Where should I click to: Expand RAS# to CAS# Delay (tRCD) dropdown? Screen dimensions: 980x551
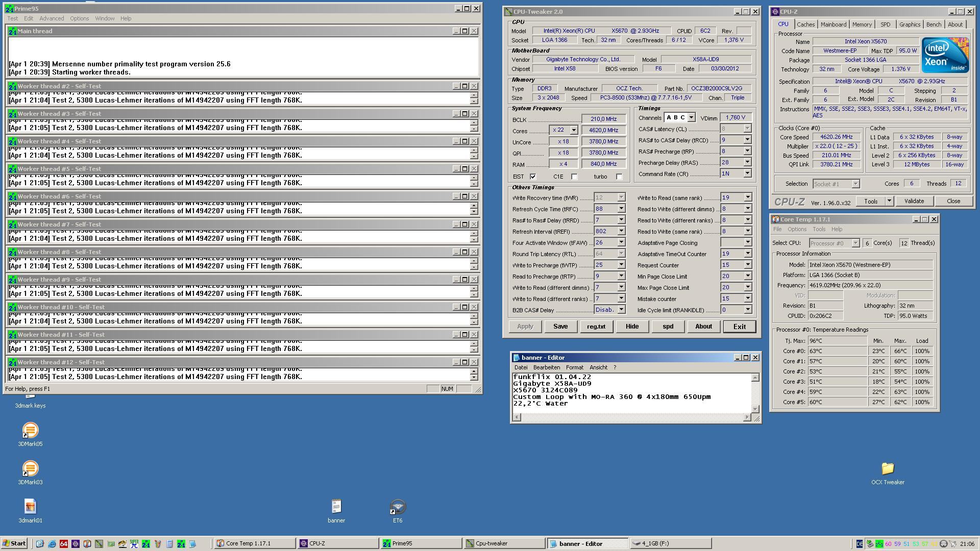pyautogui.click(x=747, y=140)
